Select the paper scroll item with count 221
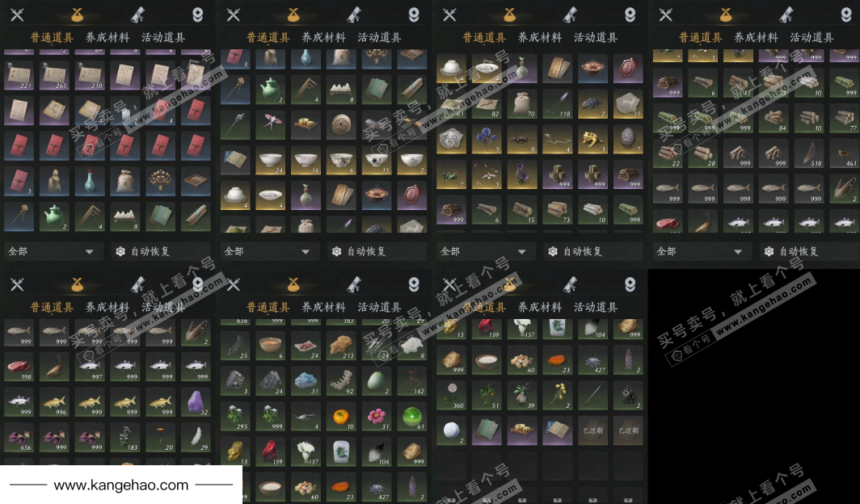860x504 pixels. (x=19, y=75)
